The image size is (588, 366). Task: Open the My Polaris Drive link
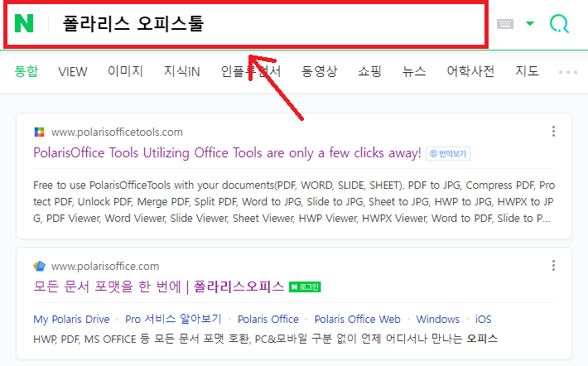(x=71, y=319)
